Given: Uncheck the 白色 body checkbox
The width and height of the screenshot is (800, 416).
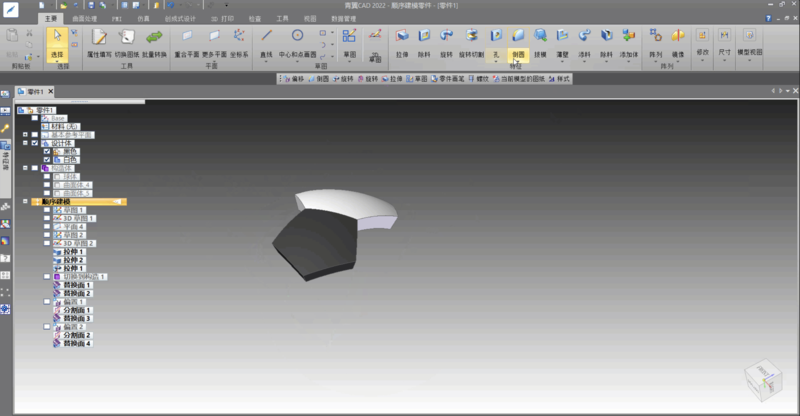Looking at the screenshot, I should [46, 160].
